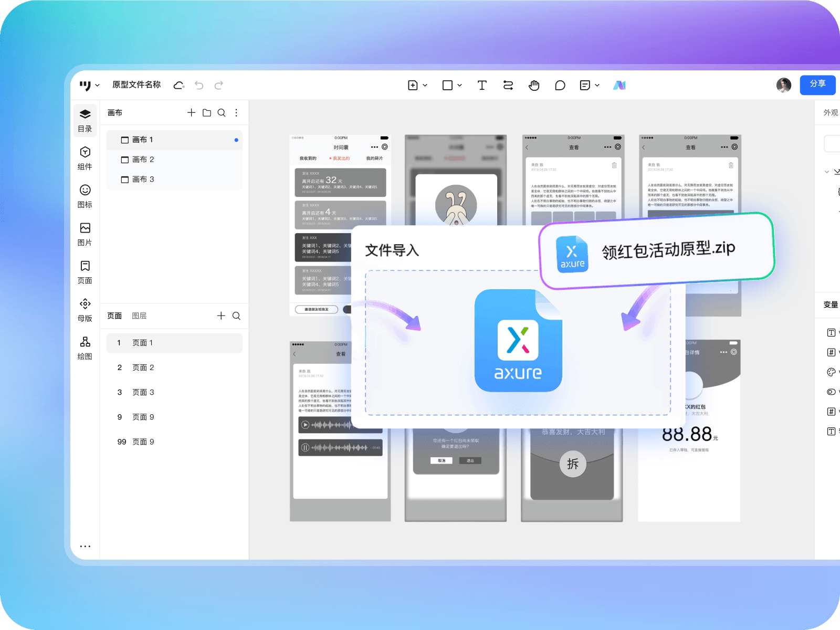Select page numbered 99 in list
Screen dimensions: 840x630
point(174,442)
